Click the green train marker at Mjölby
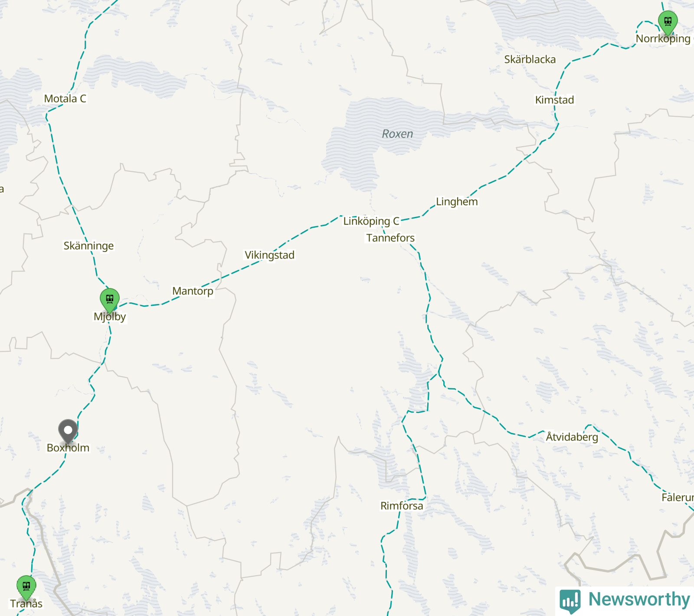This screenshot has height=616, width=694. (x=110, y=300)
